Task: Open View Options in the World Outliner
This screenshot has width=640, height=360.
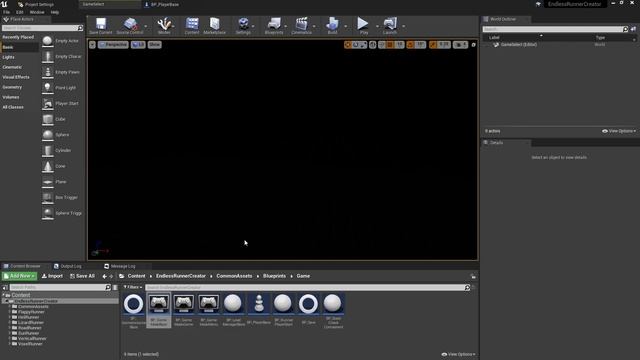Action: tap(619, 131)
